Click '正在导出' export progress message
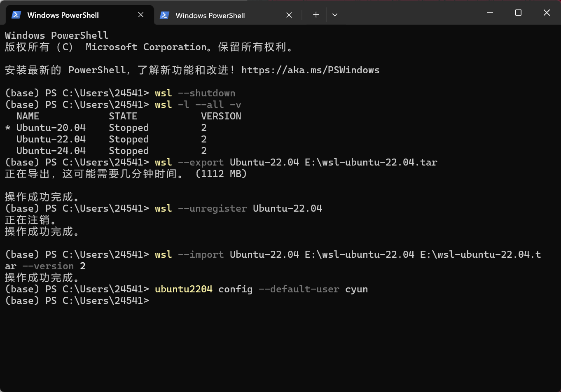Image resolution: width=561 pixels, height=392 pixels. (x=28, y=174)
